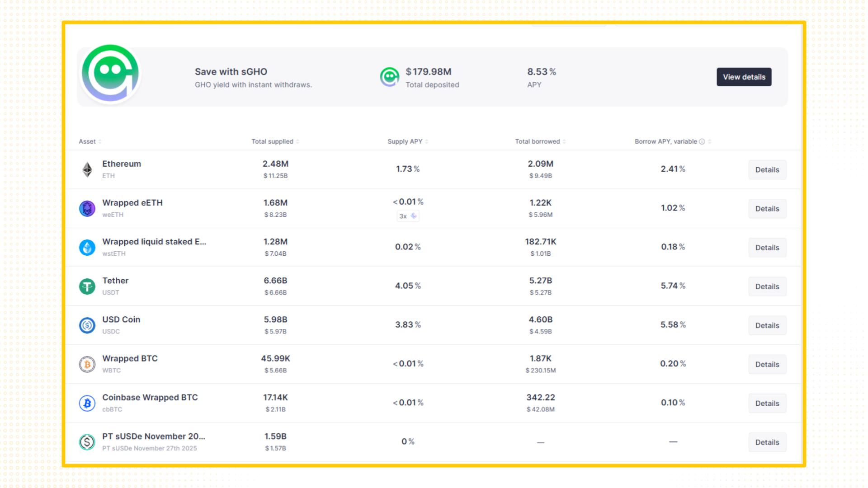The image size is (868, 488).
Task: Sort by Borrow APY, variable header
Action: 666,141
